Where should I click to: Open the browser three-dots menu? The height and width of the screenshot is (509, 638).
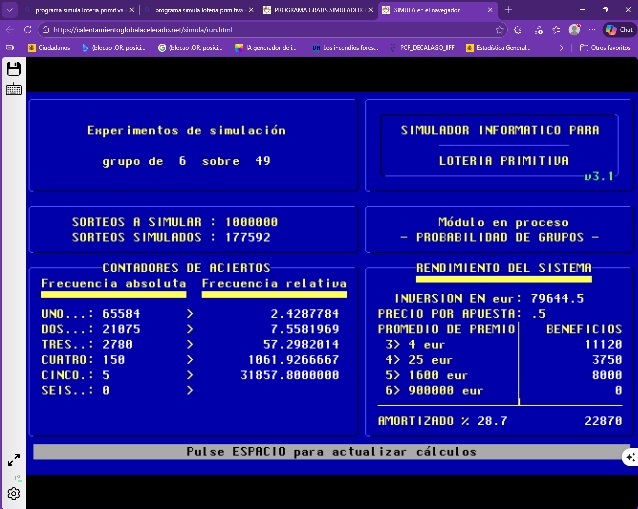pos(591,29)
